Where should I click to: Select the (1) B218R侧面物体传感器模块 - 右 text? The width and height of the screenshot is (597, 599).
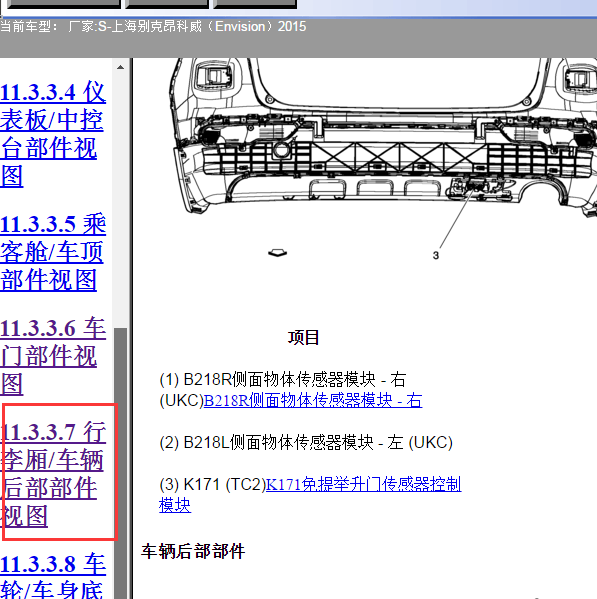[283, 379]
